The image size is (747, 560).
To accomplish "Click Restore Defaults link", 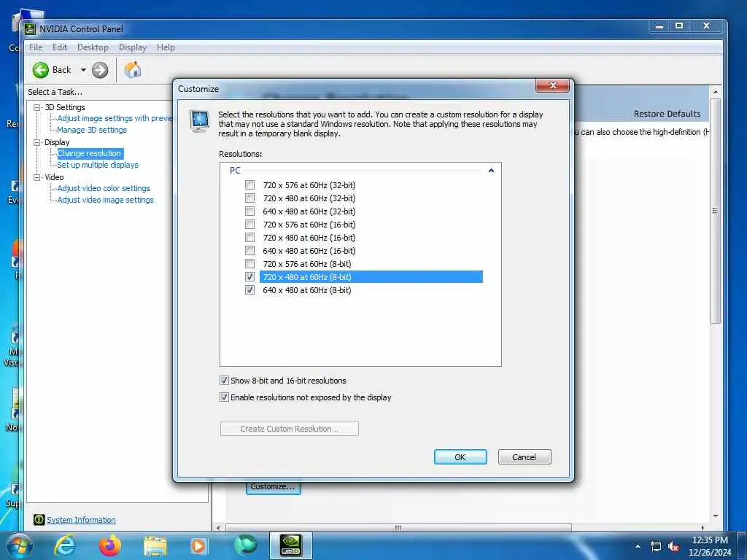I will pos(667,114).
